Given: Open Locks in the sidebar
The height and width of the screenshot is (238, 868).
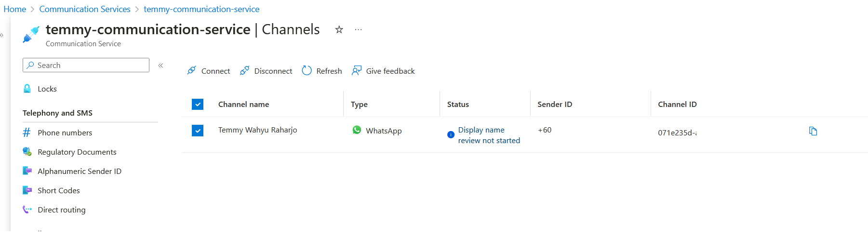Looking at the screenshot, I should coord(47,89).
